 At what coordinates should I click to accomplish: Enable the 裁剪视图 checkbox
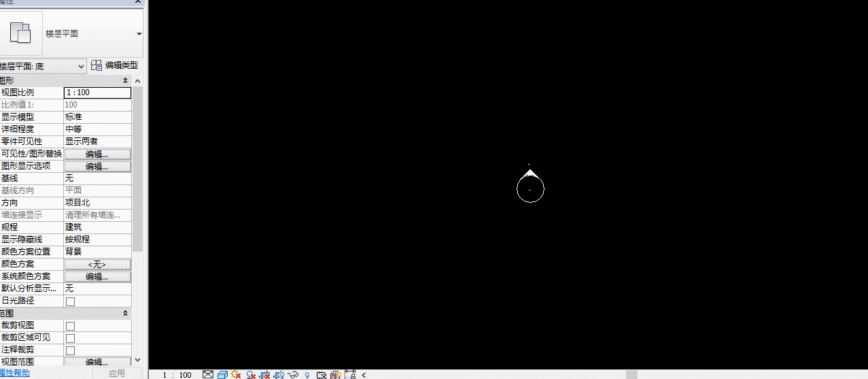coord(70,326)
